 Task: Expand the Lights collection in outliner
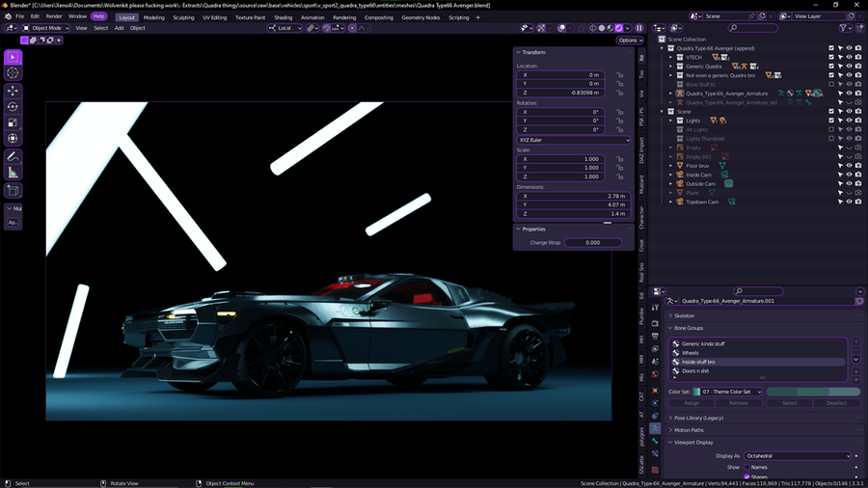point(671,121)
